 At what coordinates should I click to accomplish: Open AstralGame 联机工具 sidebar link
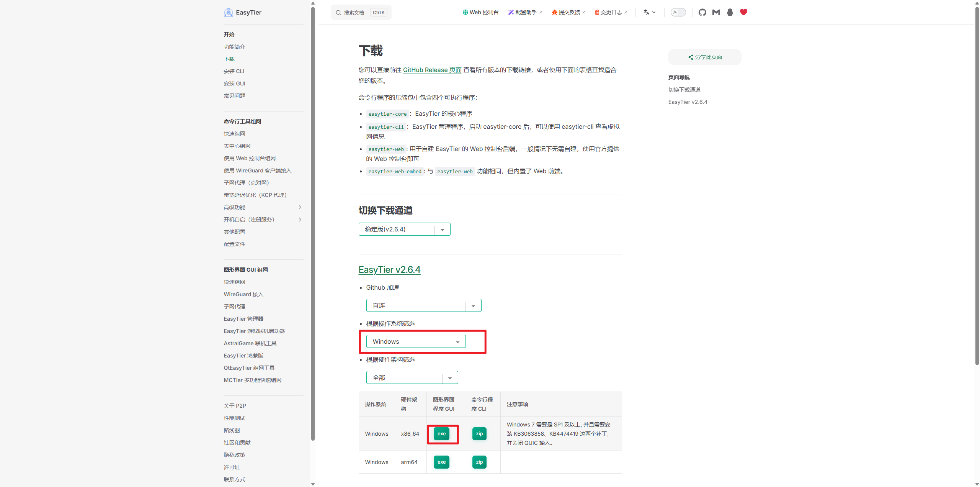(x=250, y=343)
